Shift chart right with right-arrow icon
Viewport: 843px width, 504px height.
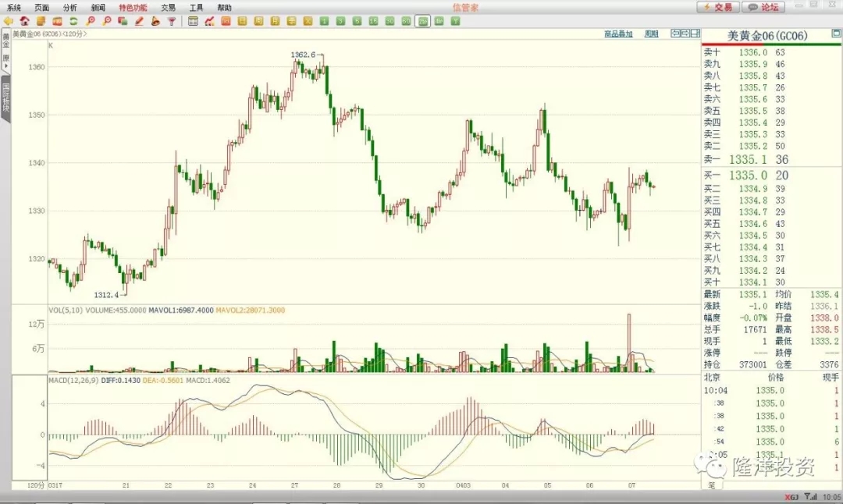point(685,34)
